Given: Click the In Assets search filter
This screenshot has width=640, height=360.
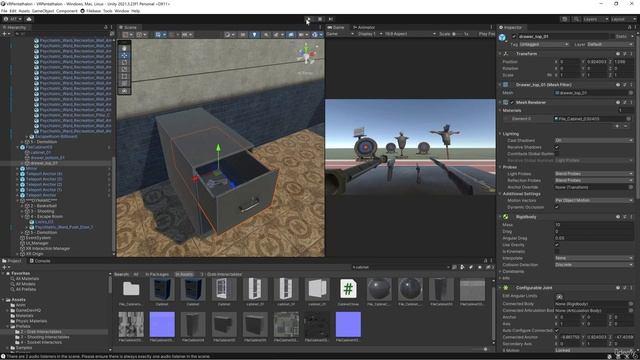Looking at the screenshot, I should pos(184,274).
